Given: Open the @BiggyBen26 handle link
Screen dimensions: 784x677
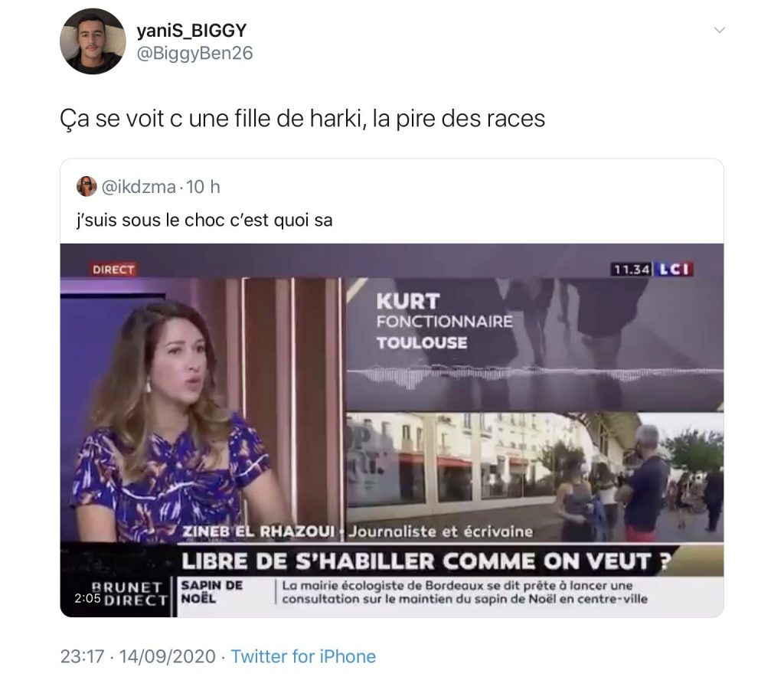Looking at the screenshot, I should pos(194,53).
